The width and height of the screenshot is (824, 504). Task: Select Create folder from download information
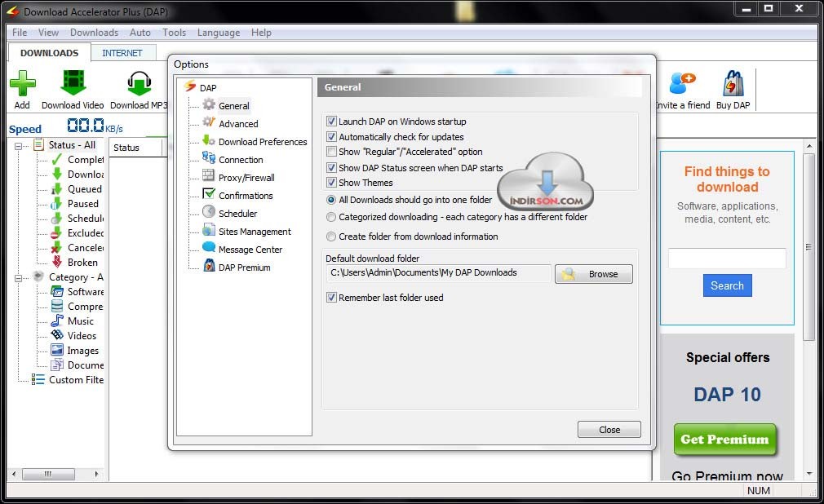point(331,237)
